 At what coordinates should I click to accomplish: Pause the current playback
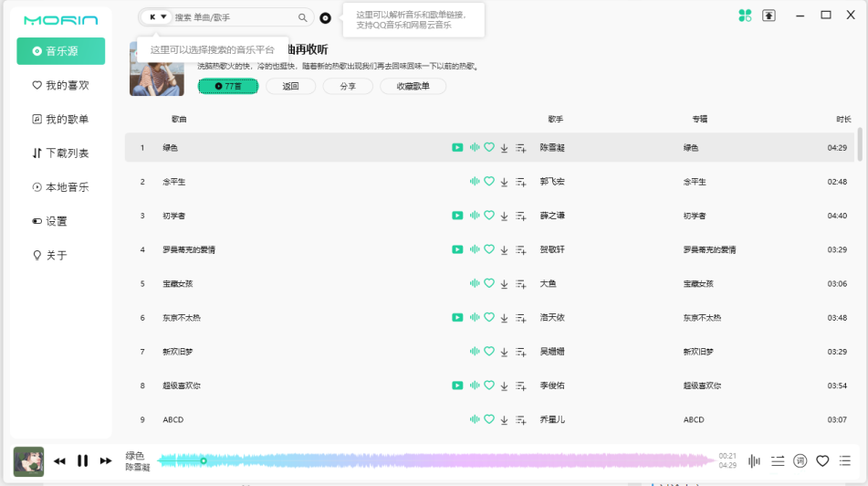(x=82, y=461)
